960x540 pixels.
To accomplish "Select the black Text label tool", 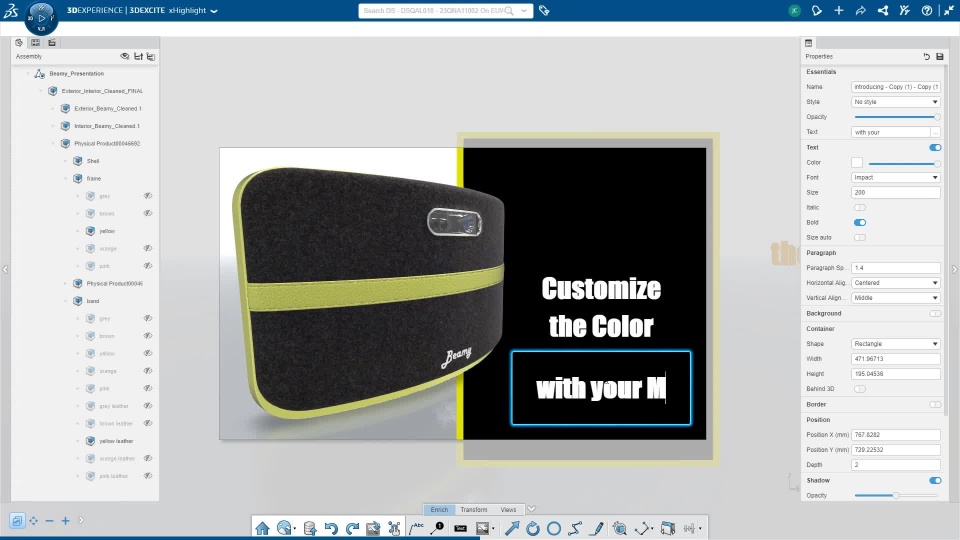I will pos(460,528).
